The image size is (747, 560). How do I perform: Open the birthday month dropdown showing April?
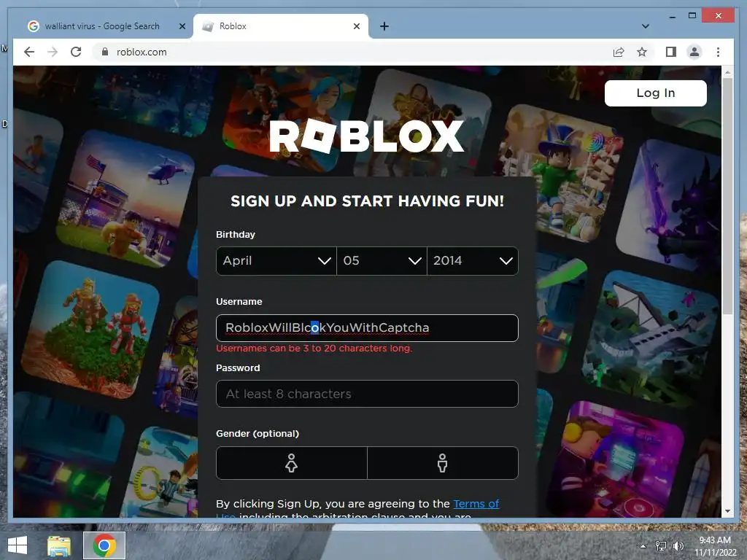(x=276, y=261)
